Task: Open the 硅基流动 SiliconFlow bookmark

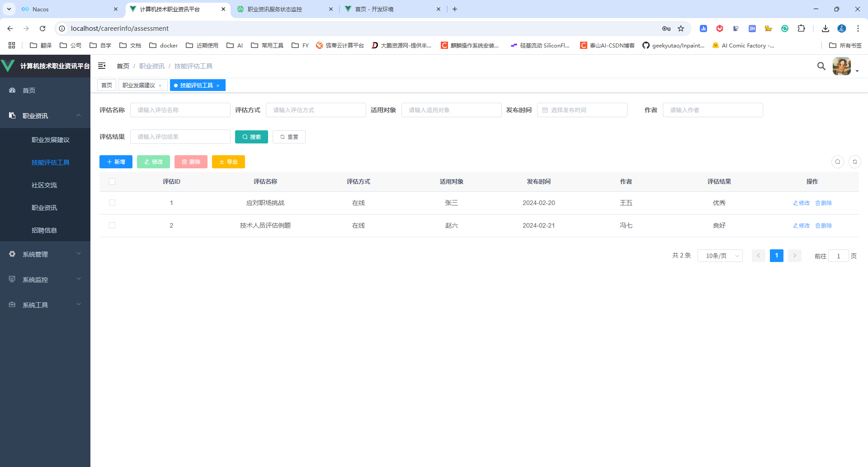Action: pos(540,45)
